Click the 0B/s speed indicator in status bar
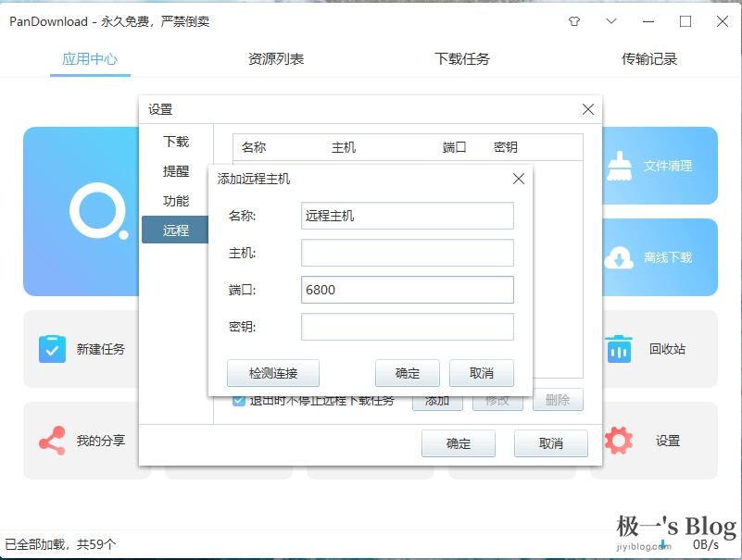 pyautogui.click(x=706, y=544)
